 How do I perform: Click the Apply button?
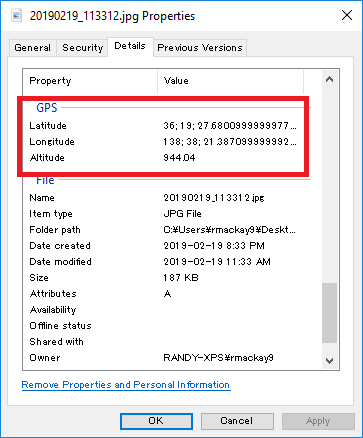pos(318,421)
